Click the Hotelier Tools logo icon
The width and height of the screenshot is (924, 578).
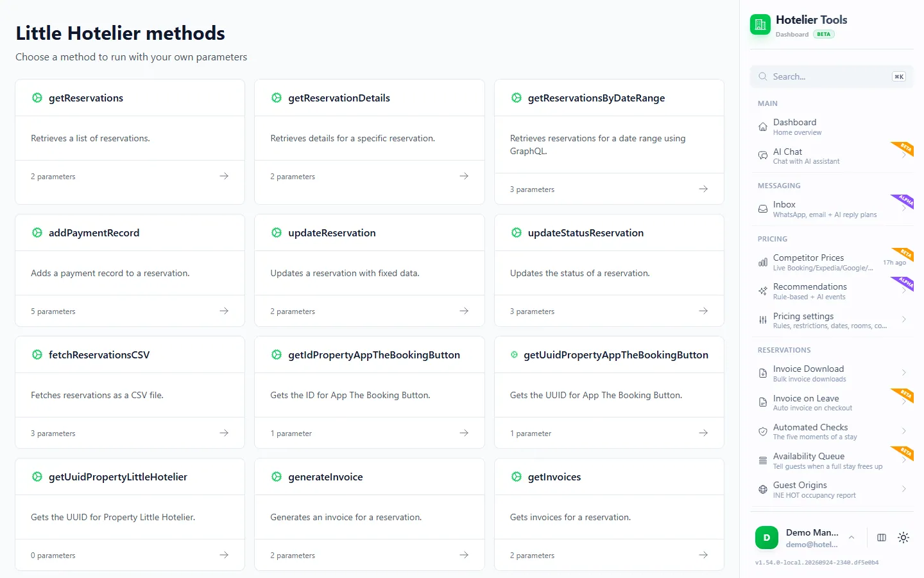tap(760, 24)
